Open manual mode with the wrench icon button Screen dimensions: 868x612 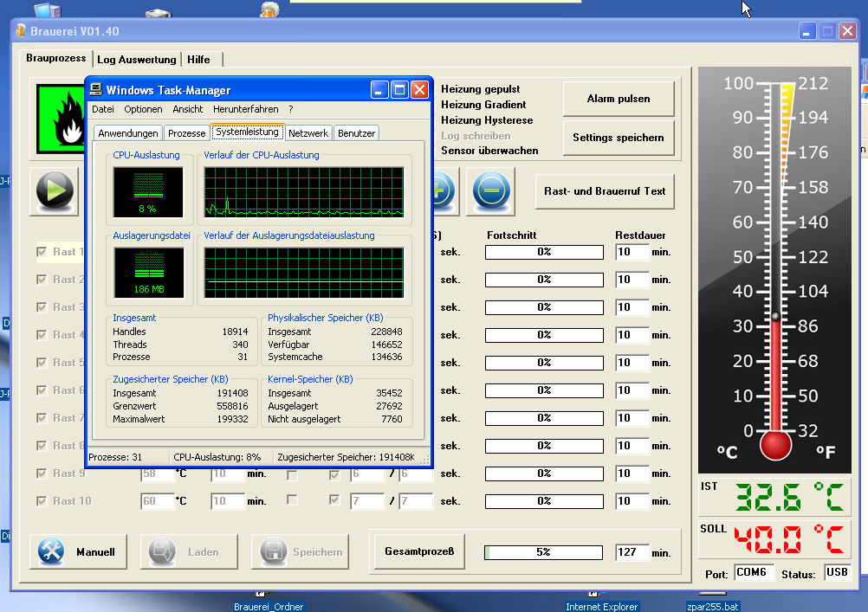coord(76,551)
